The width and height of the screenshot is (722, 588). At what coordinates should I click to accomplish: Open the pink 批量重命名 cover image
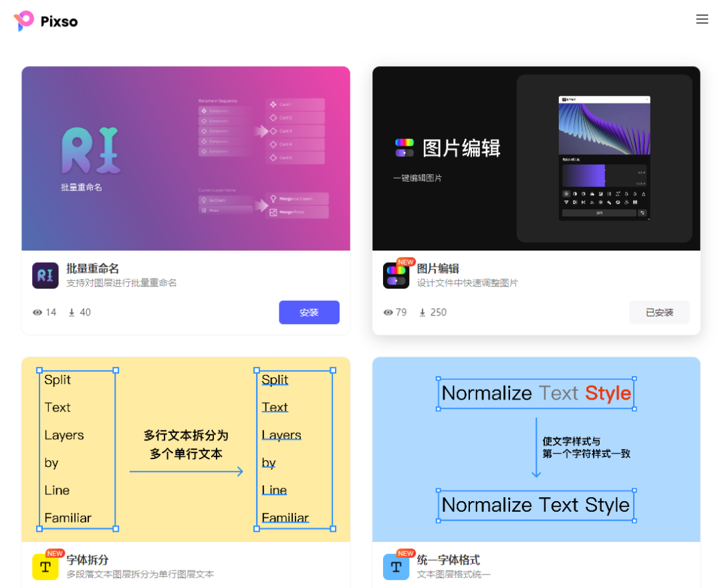coord(186,159)
